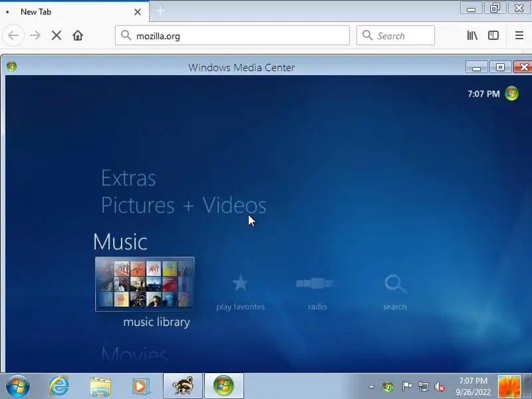The image size is (532, 399).
Task: Stop loading the page
Action: 57,35
